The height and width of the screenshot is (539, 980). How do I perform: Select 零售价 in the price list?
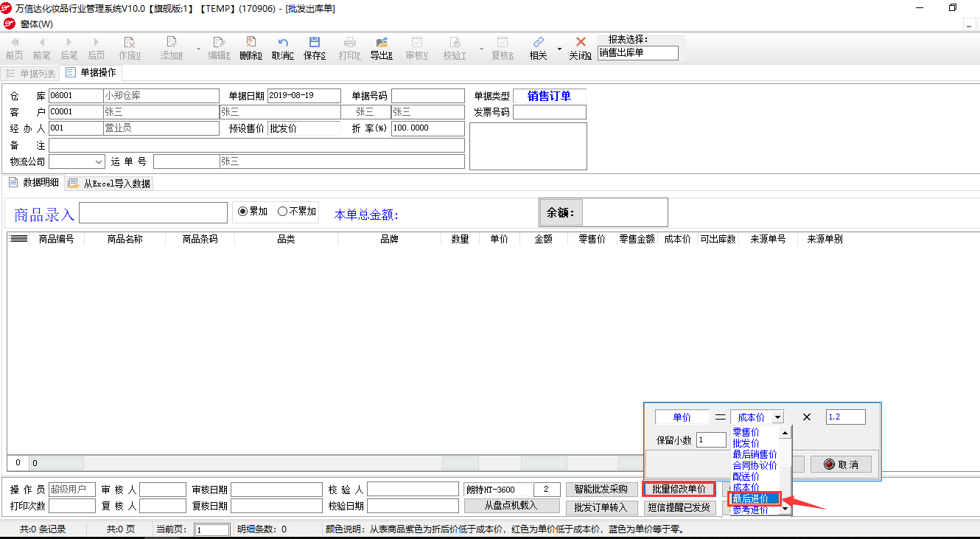(746, 432)
